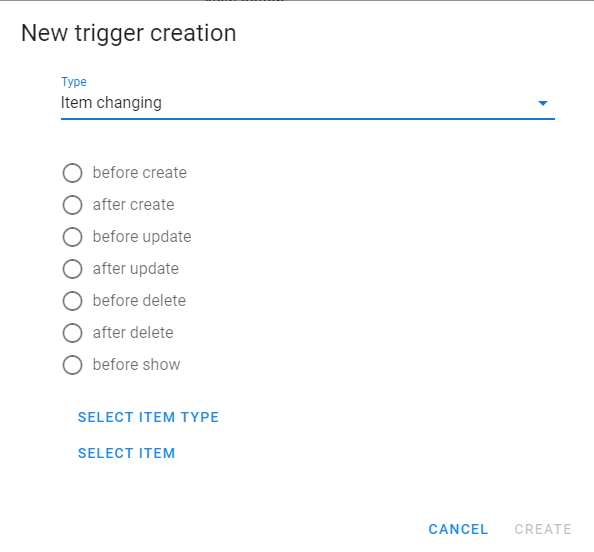Viewport: 594px width, 552px height.
Task: Click the 'Item changing' type field
Action: [308, 103]
